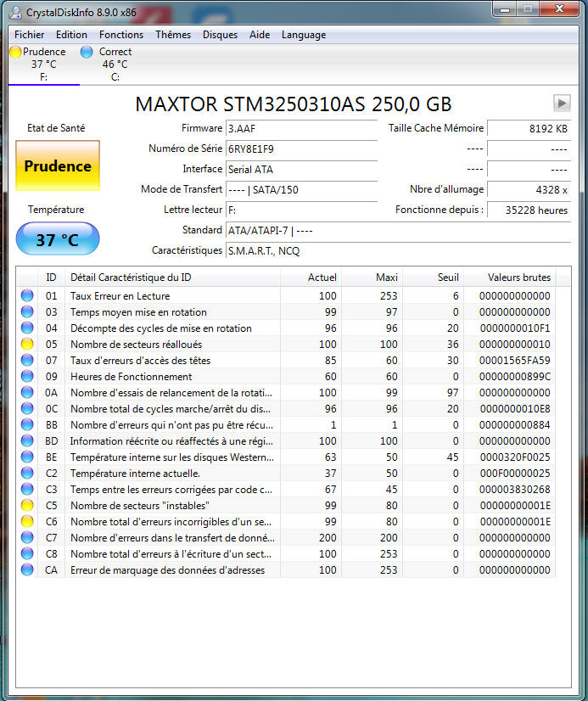Click status orb for attribute C7 row
Viewport: 588px width, 701px height.
point(27,537)
